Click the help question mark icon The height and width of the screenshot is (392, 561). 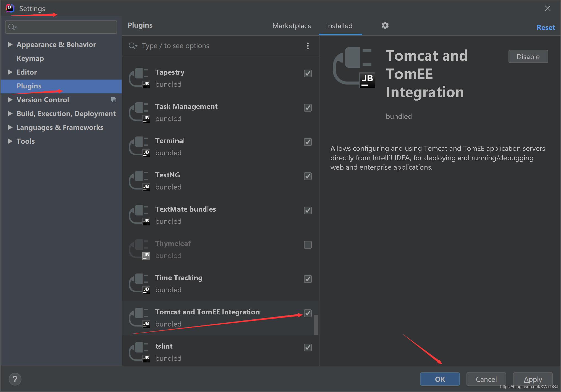coord(15,379)
